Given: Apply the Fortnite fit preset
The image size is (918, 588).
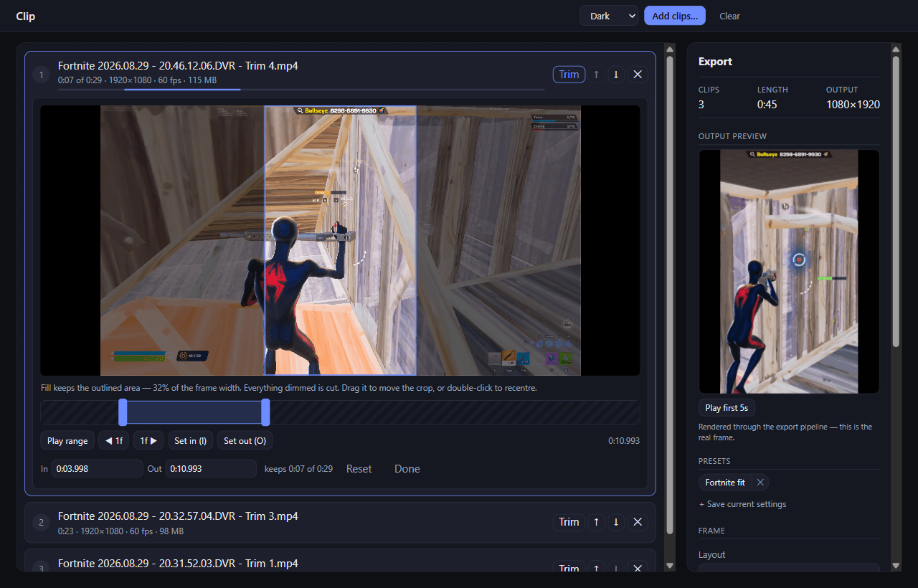Looking at the screenshot, I should pyautogui.click(x=725, y=483).
